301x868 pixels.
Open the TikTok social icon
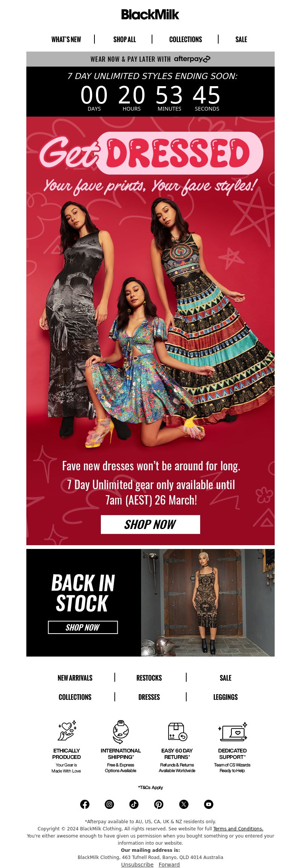[134, 804]
